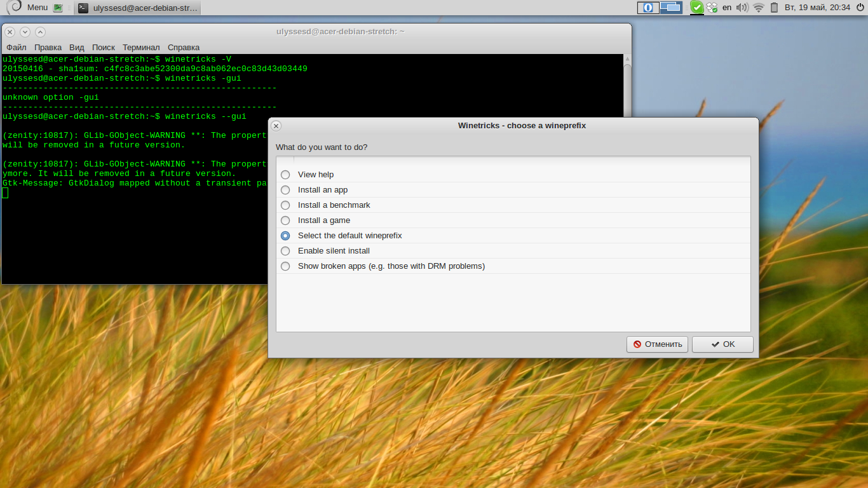Switch to second workspace in pager
The image size is (868, 488).
tap(670, 8)
